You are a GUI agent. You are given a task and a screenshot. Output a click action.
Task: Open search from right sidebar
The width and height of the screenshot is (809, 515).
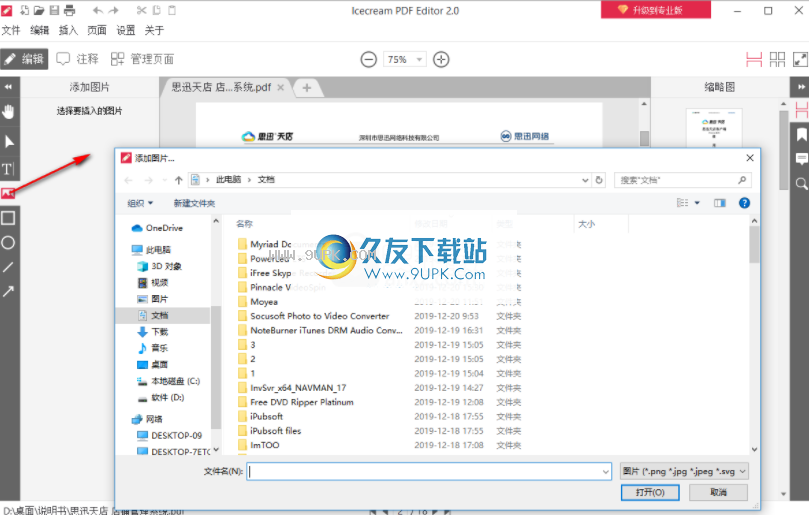click(801, 183)
